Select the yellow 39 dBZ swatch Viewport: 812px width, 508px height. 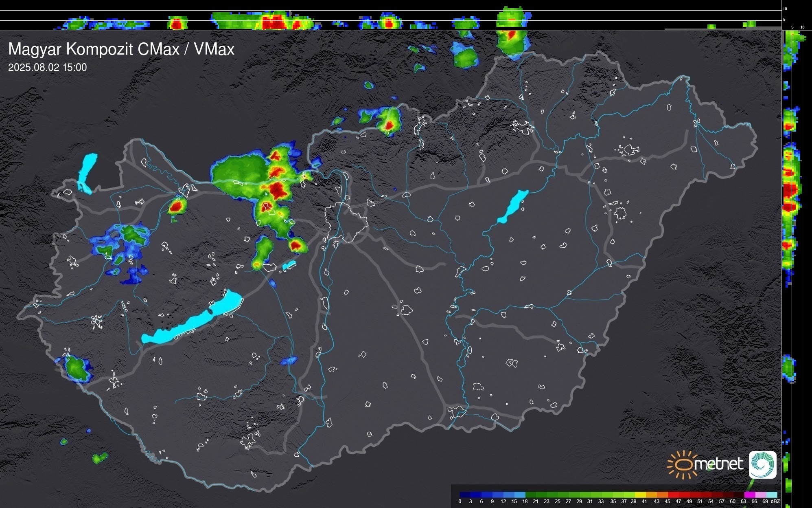coord(640,495)
